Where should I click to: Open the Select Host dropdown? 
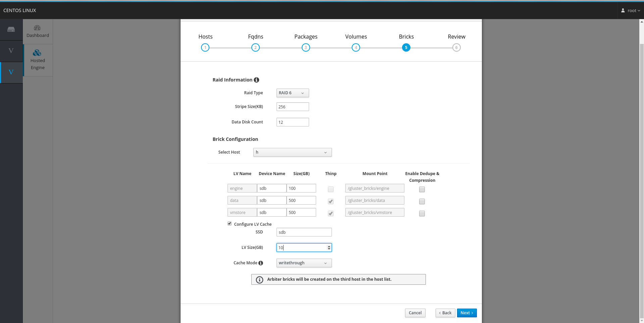click(292, 152)
